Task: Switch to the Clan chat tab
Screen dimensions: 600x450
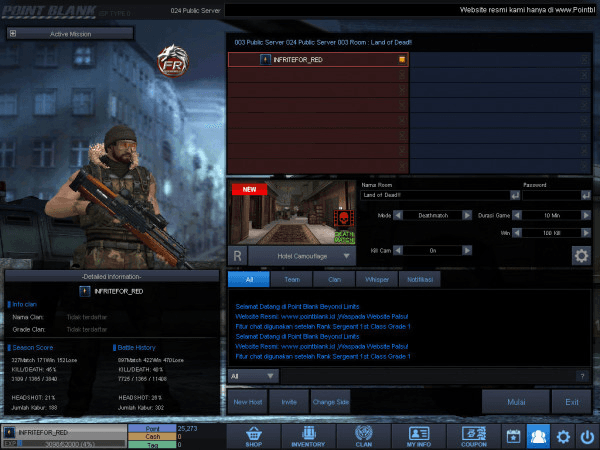Action: (x=334, y=279)
